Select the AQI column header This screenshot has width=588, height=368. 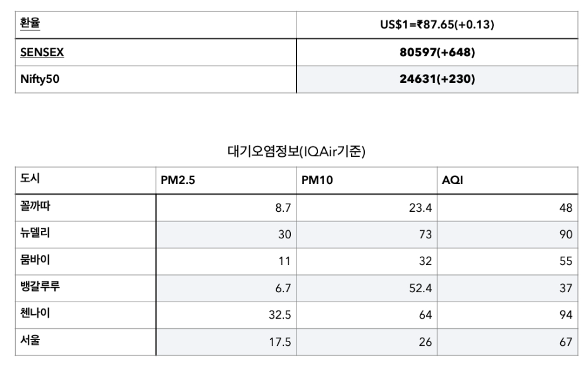coord(453,181)
